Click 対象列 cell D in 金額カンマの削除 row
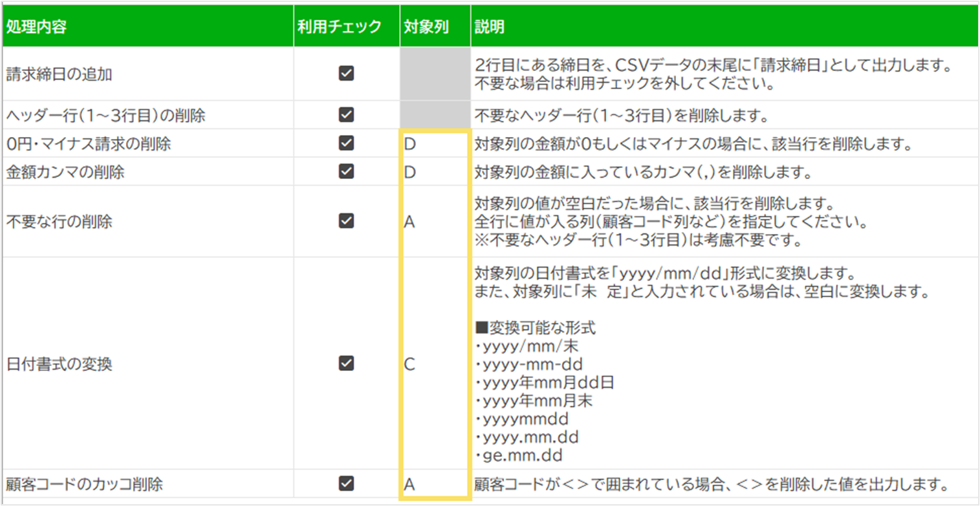Screen dimensions: 980x506 [x=434, y=172]
